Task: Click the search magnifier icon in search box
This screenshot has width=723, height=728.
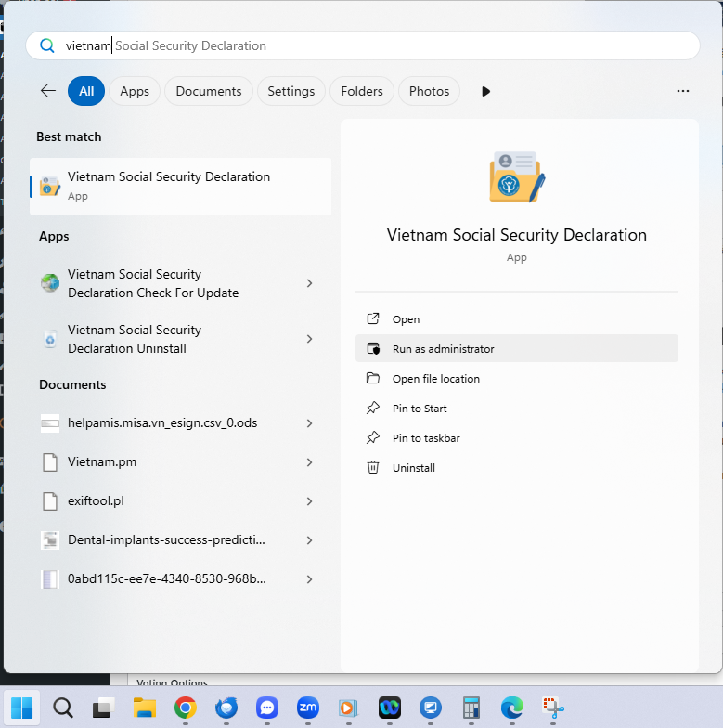Action: [46, 45]
